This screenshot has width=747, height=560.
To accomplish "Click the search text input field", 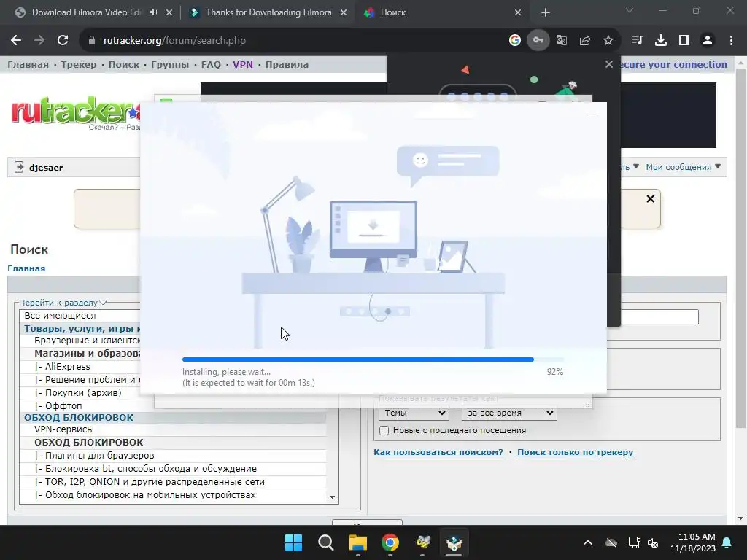I will pyautogui.click(x=659, y=316).
